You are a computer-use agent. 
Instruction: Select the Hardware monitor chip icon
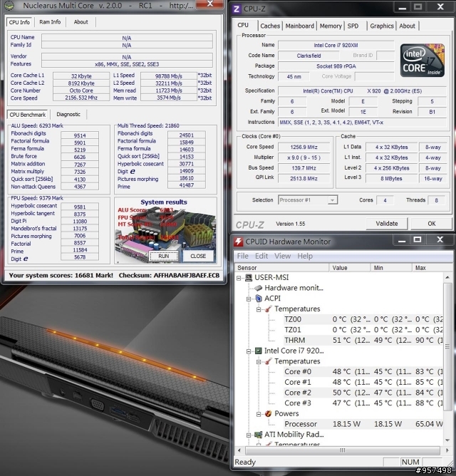[x=259, y=288]
